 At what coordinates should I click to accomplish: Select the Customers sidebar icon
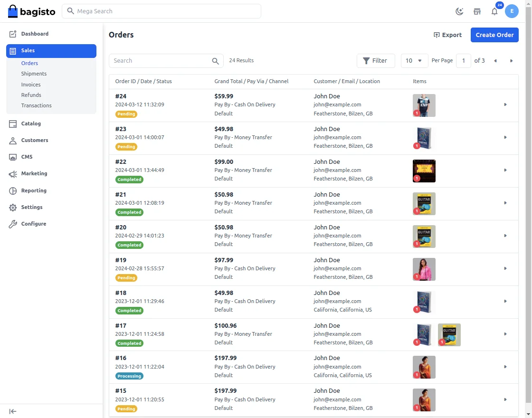(x=14, y=140)
